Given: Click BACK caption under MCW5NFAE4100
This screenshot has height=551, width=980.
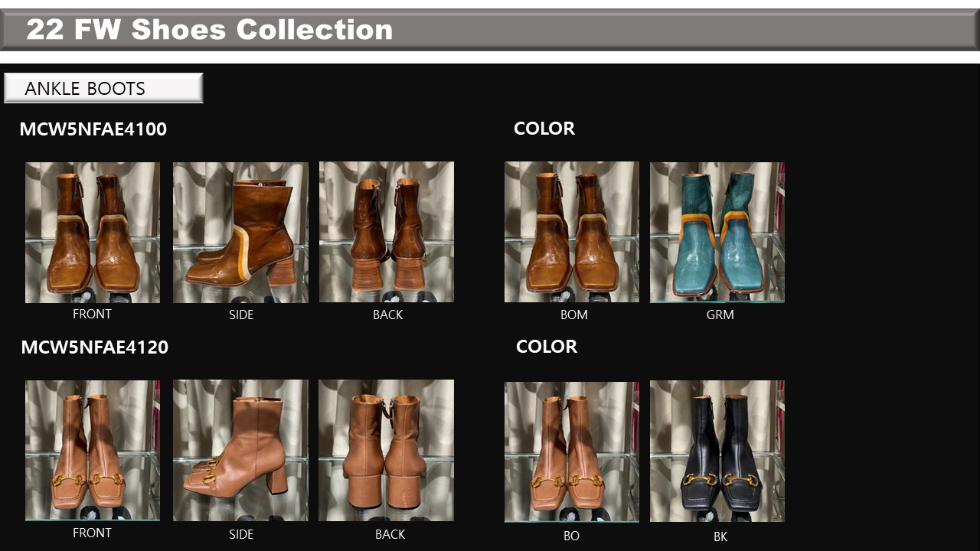Looking at the screenshot, I should pos(387,315).
